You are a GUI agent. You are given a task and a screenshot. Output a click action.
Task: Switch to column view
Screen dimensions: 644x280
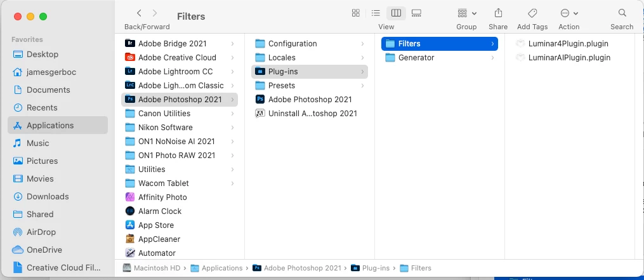click(x=396, y=13)
